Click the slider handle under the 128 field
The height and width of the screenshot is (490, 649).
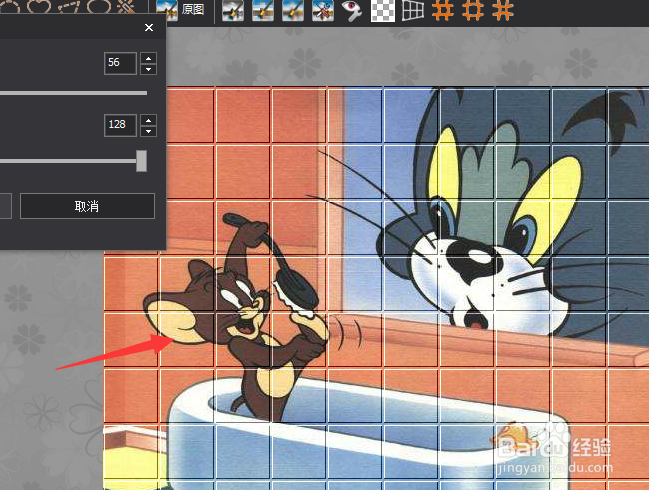pyautogui.click(x=142, y=161)
